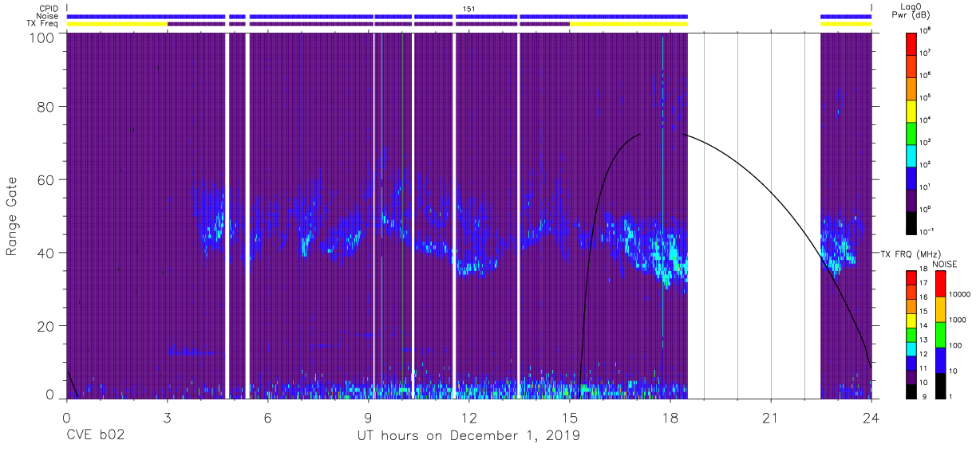Viewport: 980px width, 452px height.
Task: Click x-axis tick label '9'
Action: click(368, 417)
